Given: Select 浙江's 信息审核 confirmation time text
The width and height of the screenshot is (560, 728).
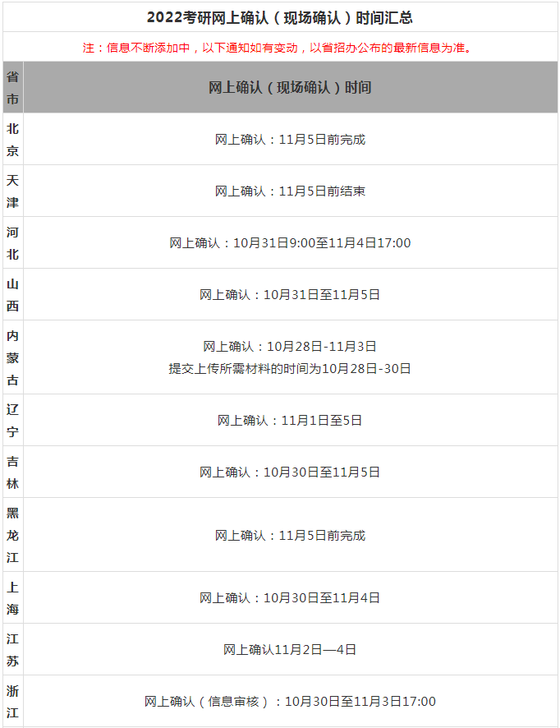Looking at the screenshot, I should point(290,701).
